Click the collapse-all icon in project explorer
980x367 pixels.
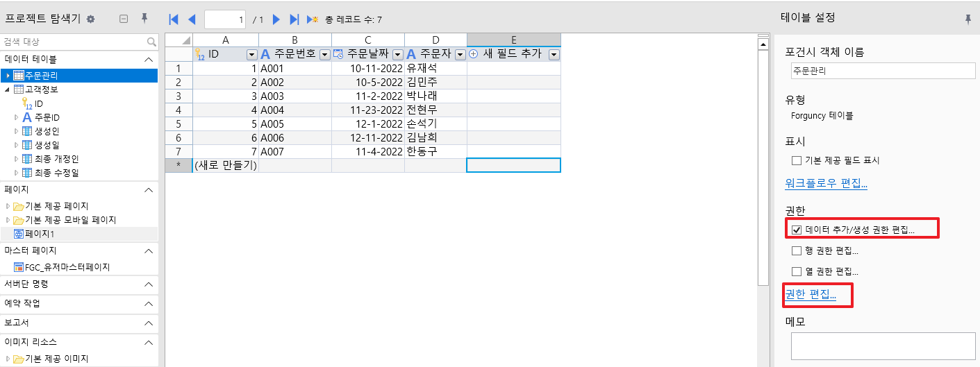(124, 19)
